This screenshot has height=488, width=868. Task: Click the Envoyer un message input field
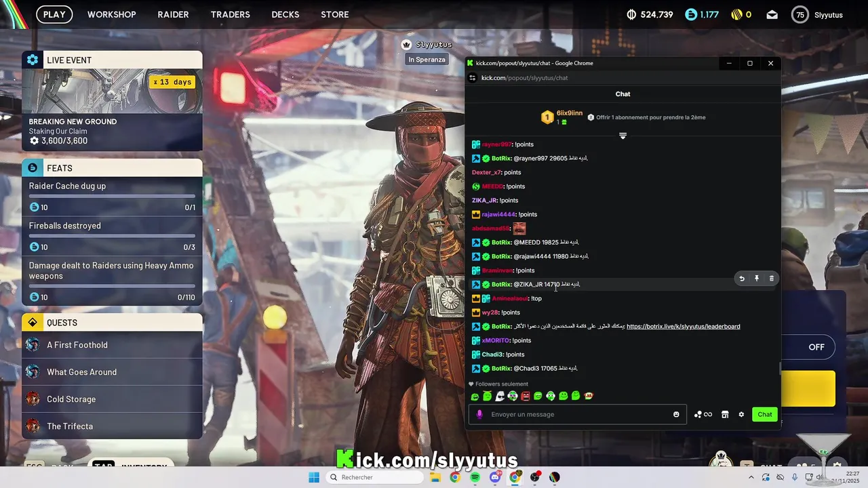pos(576,414)
